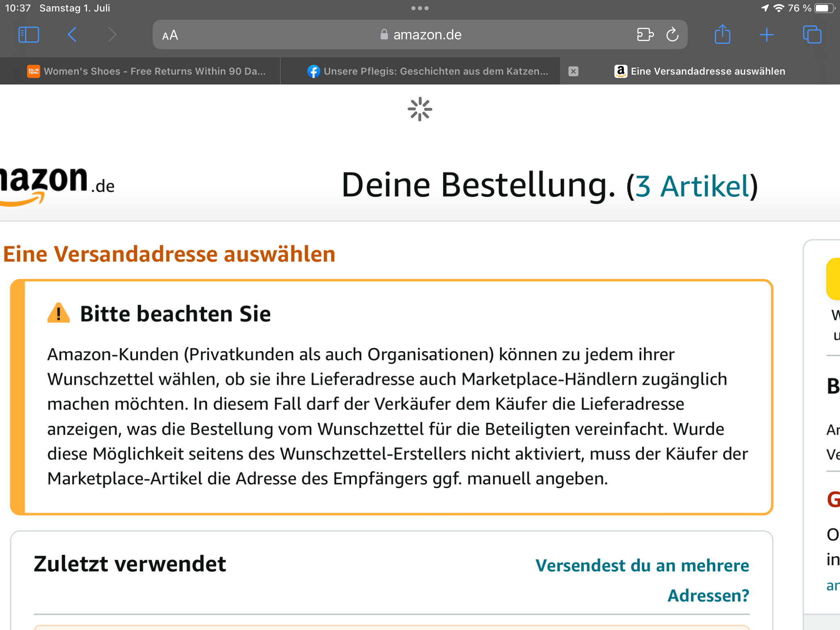
Task: Open the 3 Artikel link
Action: 692,187
